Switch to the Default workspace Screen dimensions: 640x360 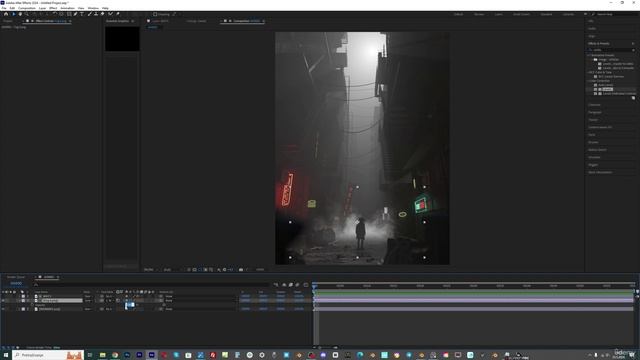[x=459, y=14]
